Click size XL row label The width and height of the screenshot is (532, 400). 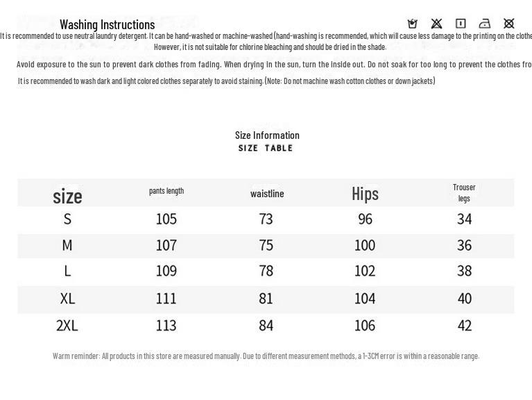[x=67, y=299]
